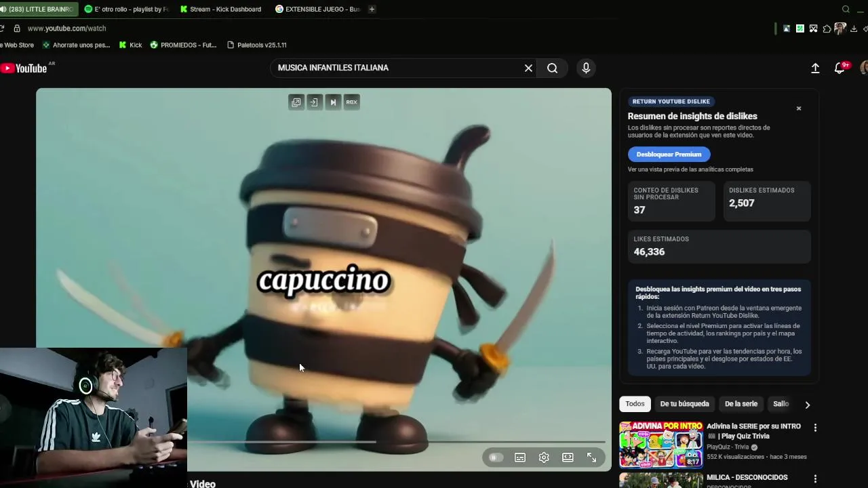Click the enter-arrow overlay icon on video
Screen dimensions: 868x488
(x=314, y=102)
